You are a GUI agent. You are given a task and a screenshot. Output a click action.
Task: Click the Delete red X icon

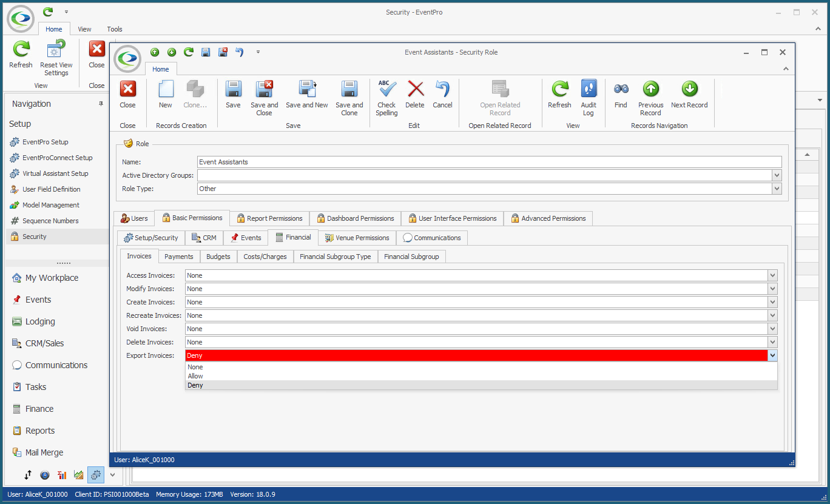tap(416, 89)
